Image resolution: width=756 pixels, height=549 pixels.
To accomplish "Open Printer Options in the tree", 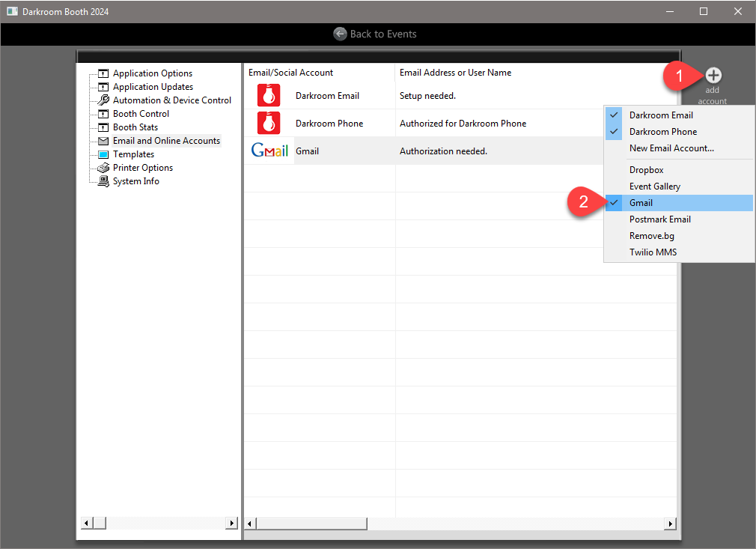I will point(143,168).
